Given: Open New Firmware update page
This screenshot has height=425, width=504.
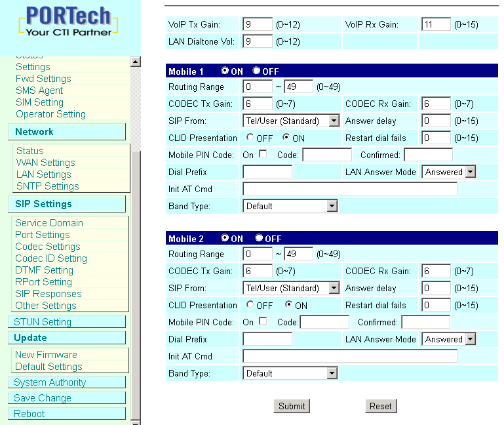Looking at the screenshot, I should pyautogui.click(x=46, y=355).
